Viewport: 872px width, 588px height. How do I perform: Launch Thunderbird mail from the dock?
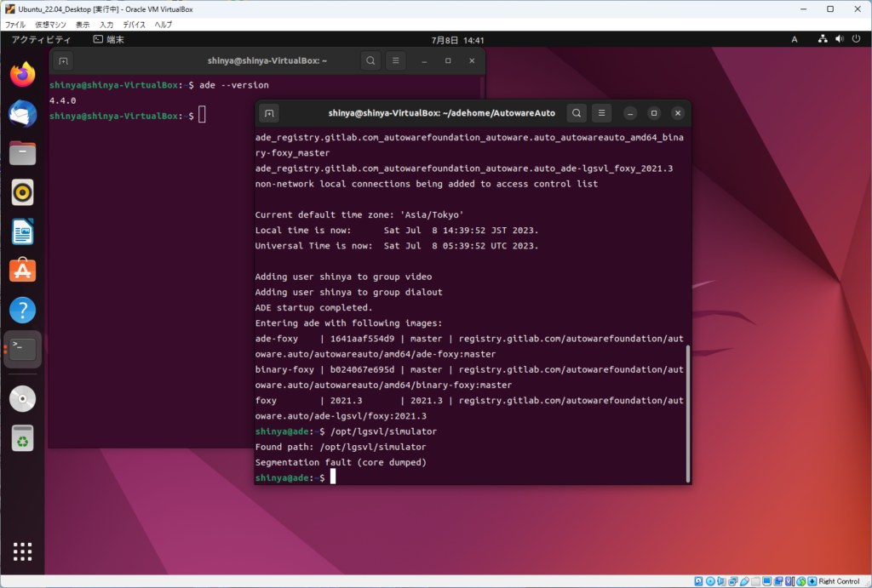click(22, 114)
